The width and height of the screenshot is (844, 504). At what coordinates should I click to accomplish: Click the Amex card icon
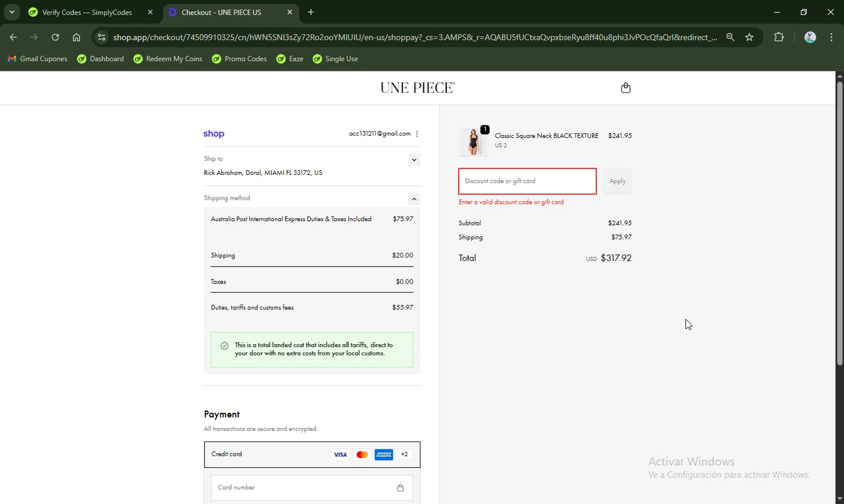pyautogui.click(x=384, y=454)
